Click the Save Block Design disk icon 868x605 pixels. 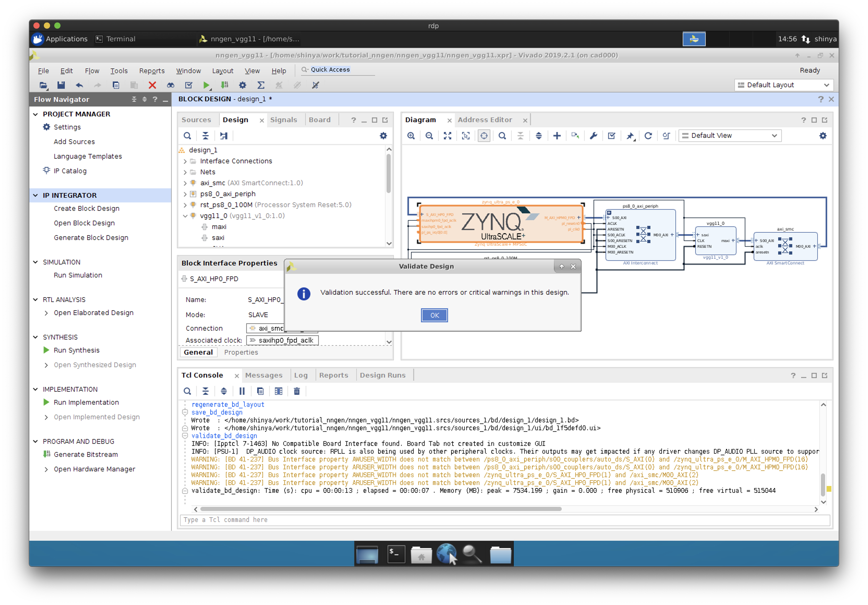(x=61, y=85)
